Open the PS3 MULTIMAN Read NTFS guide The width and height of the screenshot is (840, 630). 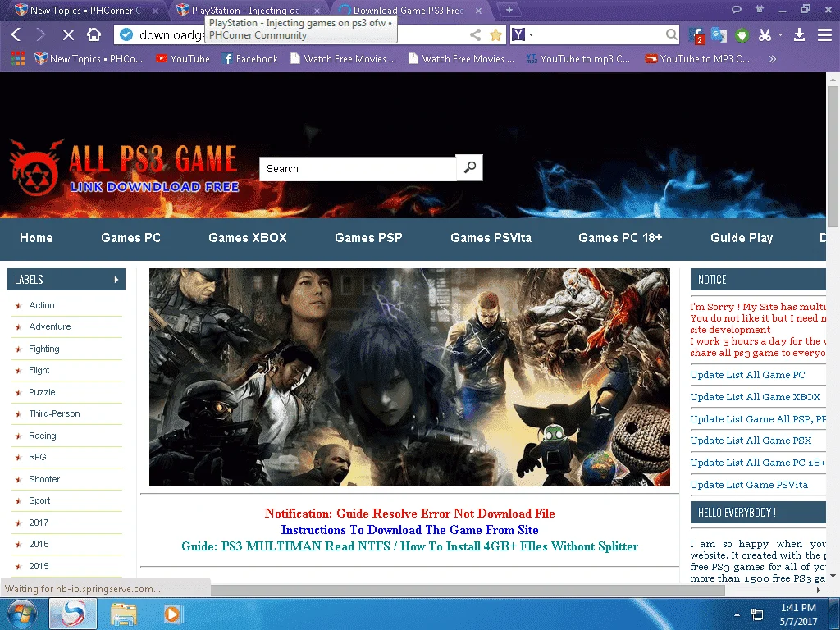pos(409,546)
